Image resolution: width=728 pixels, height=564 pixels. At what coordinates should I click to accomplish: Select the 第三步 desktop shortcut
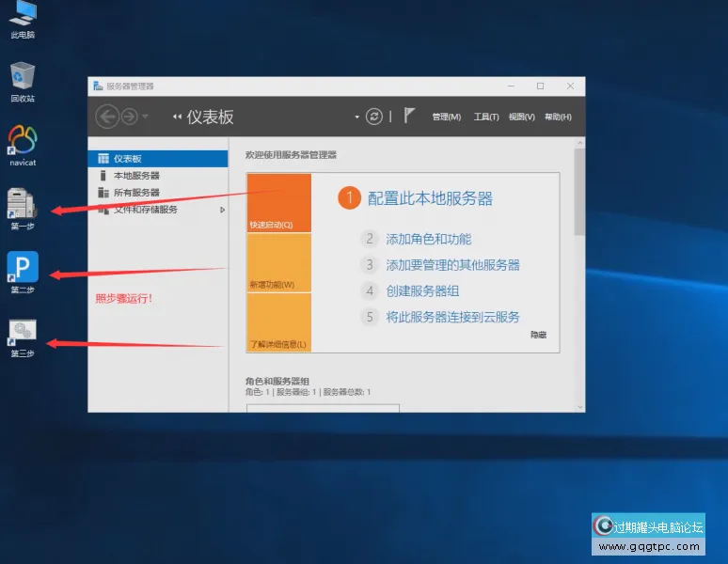click(23, 338)
